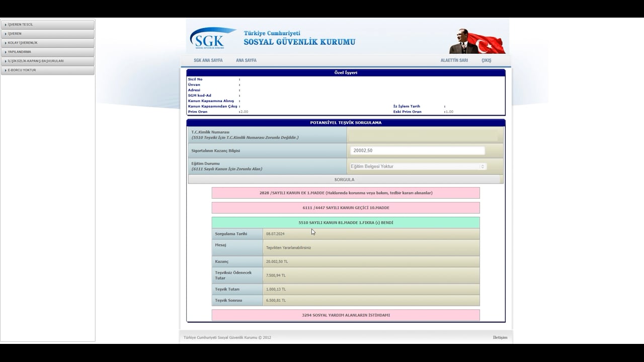The image size is (644, 362).
Task: Click the T.C. Kimlik Numarası input field
Action: (423, 135)
